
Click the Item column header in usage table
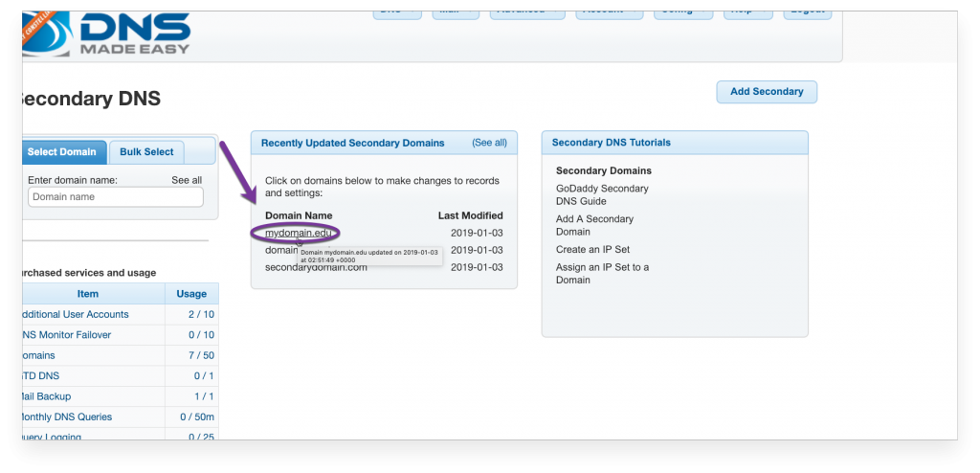click(x=87, y=293)
